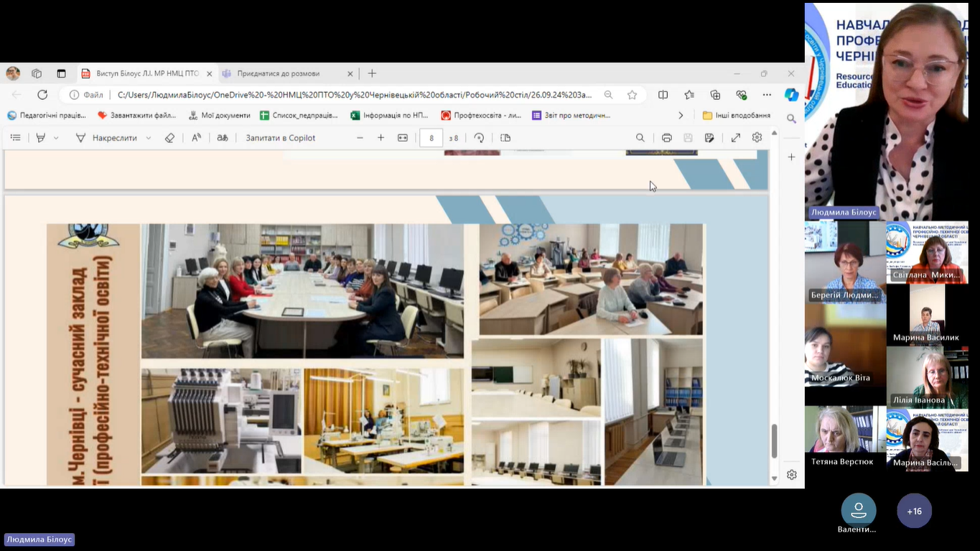
Task: Expand the highlight tool dropdown arrow
Action: (x=56, y=138)
